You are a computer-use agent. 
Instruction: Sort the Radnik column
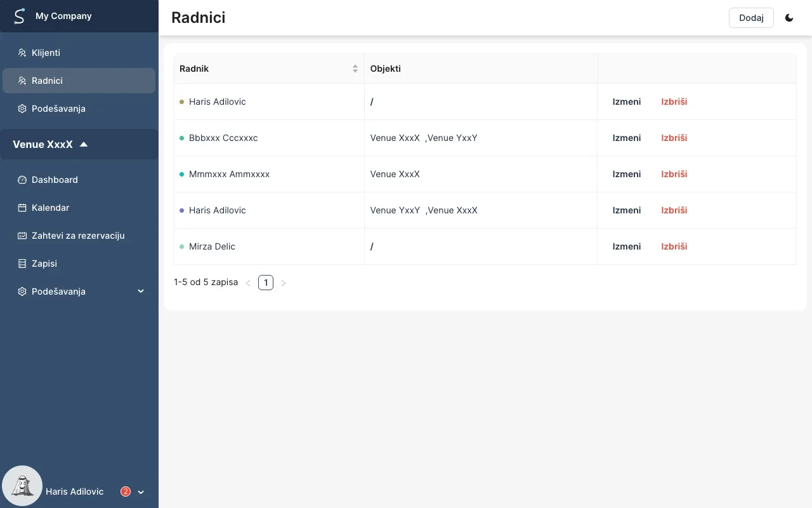(355, 69)
